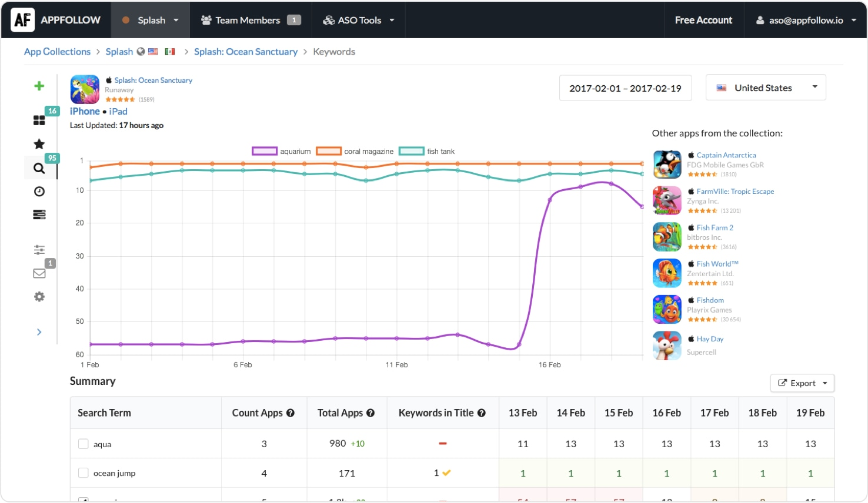Check the aqua search term checkbox
This screenshot has height=503, width=868.
click(84, 444)
